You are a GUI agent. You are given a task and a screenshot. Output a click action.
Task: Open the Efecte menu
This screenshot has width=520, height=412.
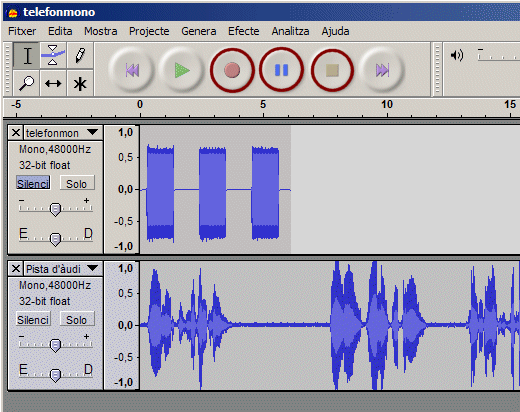pyautogui.click(x=243, y=31)
